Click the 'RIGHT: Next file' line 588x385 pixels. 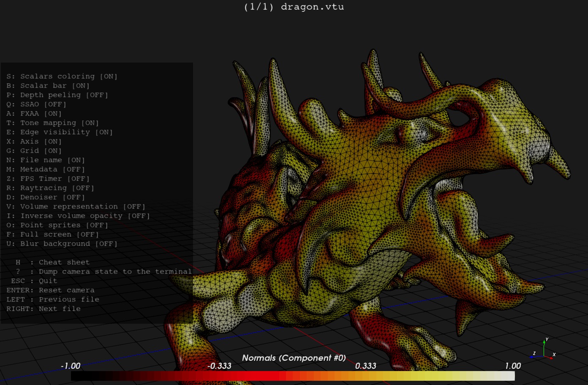click(x=44, y=309)
